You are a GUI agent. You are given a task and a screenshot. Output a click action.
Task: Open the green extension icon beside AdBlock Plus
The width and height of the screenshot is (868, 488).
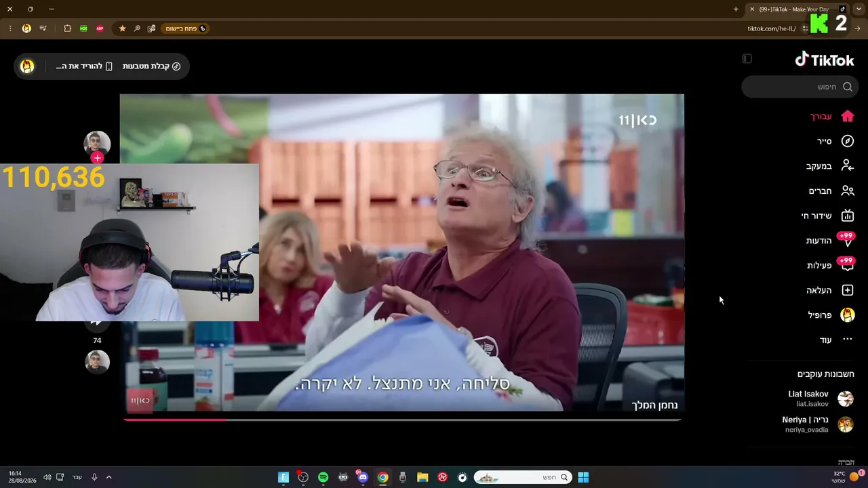tap(83, 28)
